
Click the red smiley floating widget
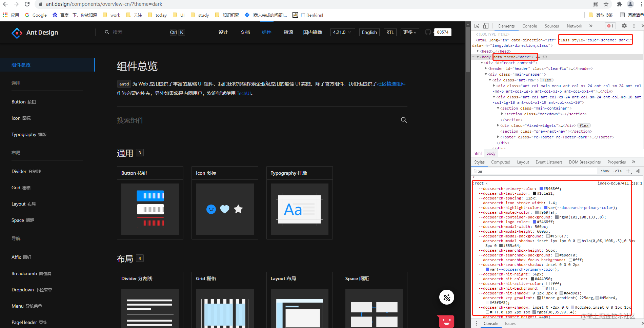(x=446, y=321)
